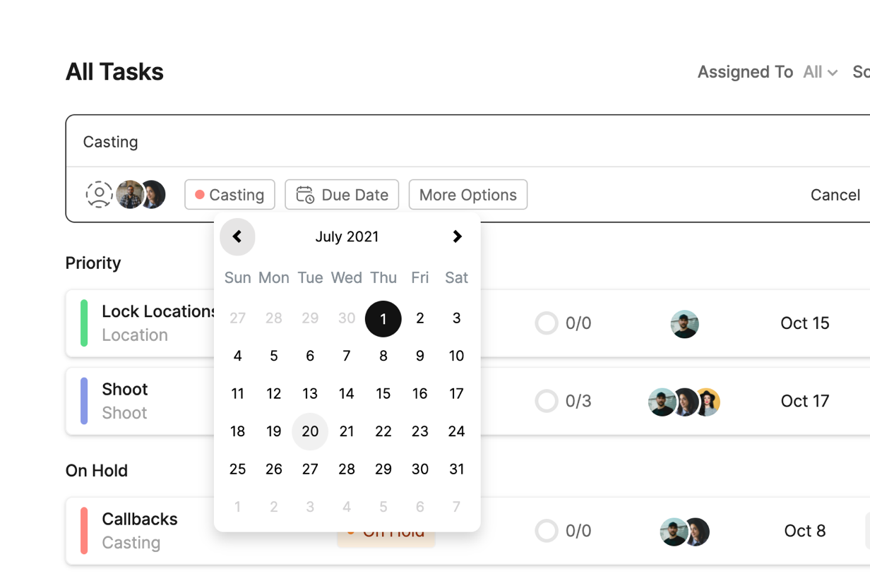Click the blue color bar on Shoot task

pos(84,401)
